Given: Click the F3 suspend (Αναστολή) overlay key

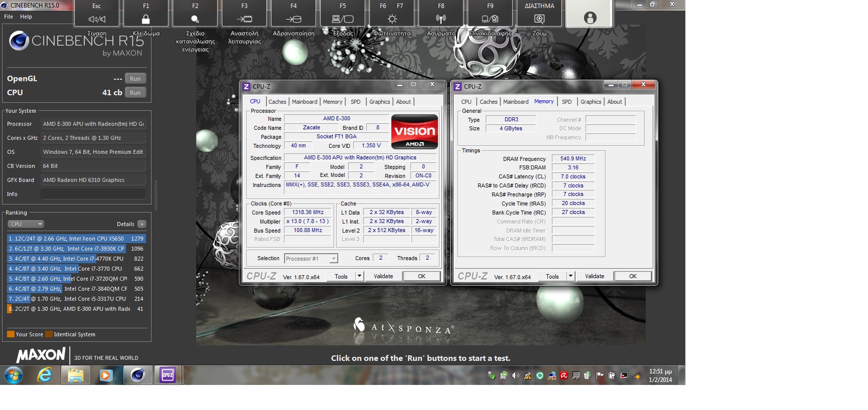Looking at the screenshot, I should (x=244, y=14).
